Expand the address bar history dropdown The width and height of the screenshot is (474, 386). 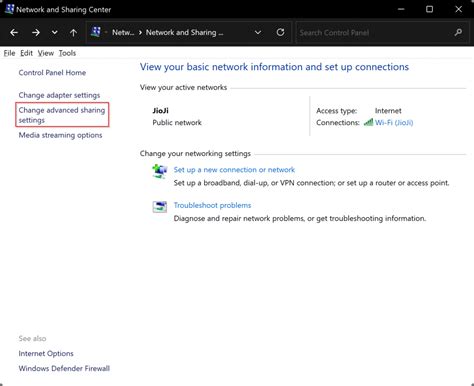point(258,33)
